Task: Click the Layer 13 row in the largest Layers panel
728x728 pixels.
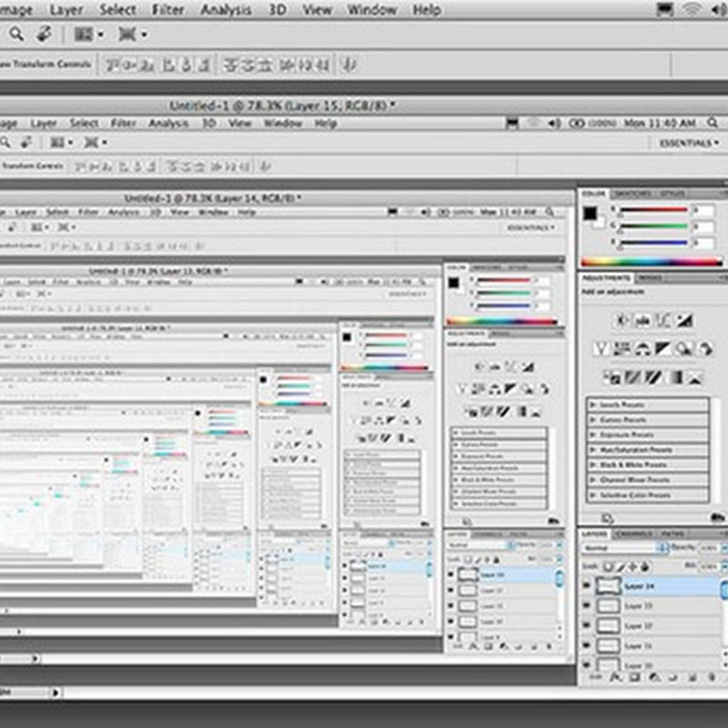Action: 652,605
